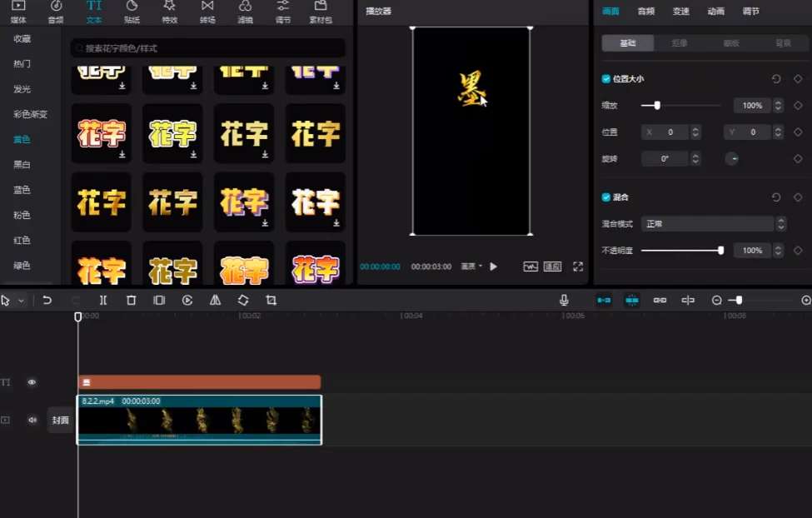Select the crop tool icon
Screen dimensions: 812x518
tap(271, 300)
